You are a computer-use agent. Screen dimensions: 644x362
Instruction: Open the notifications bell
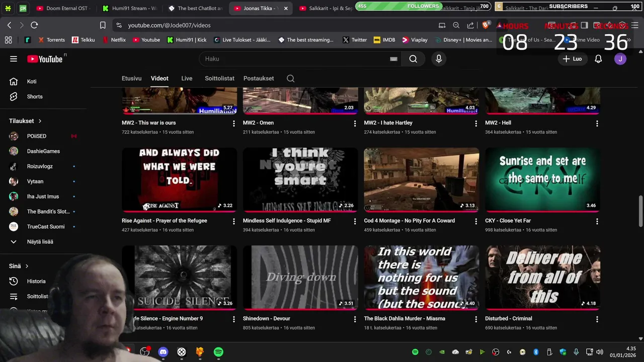pyautogui.click(x=598, y=59)
